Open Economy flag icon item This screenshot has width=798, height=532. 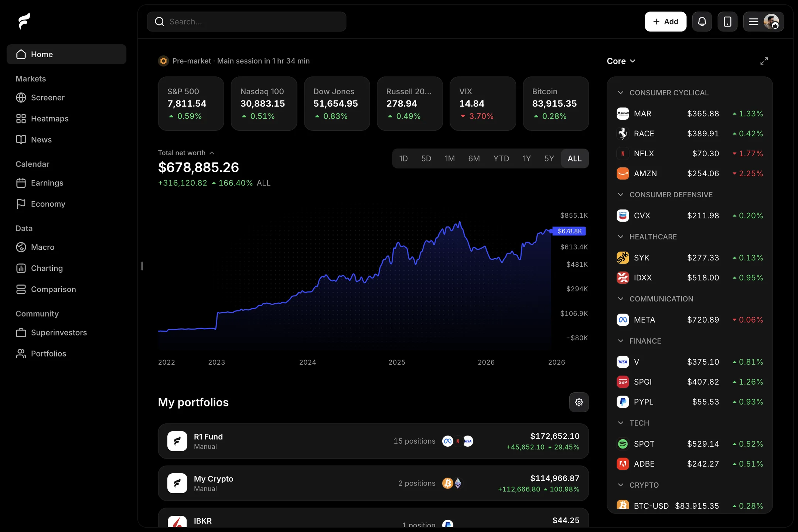pos(21,204)
